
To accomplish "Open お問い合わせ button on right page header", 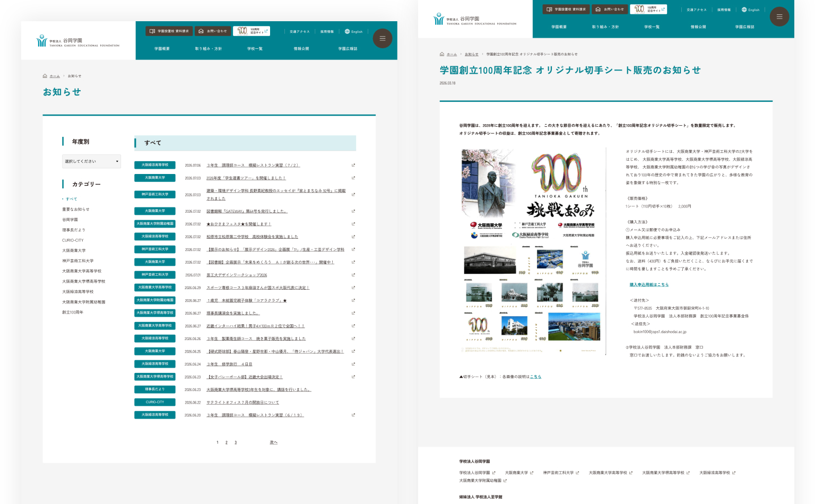I will [610, 9].
